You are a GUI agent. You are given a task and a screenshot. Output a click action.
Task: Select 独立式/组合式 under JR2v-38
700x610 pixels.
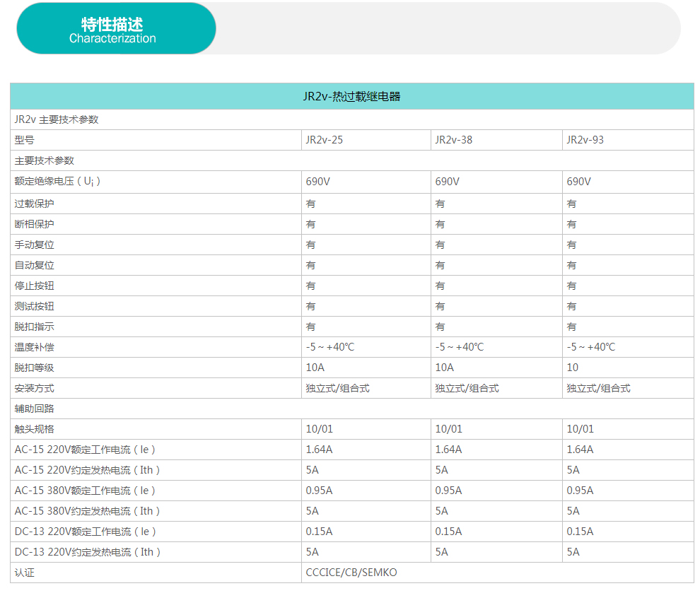(x=467, y=388)
